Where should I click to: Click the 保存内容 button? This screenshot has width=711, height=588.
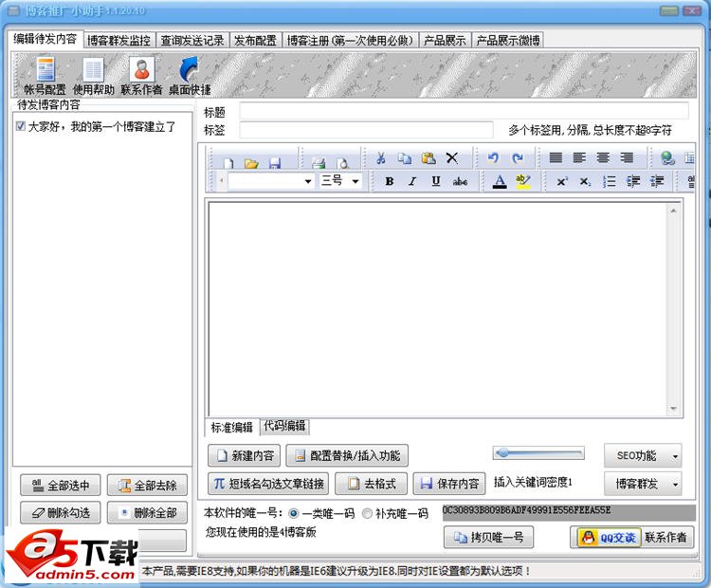click(449, 484)
